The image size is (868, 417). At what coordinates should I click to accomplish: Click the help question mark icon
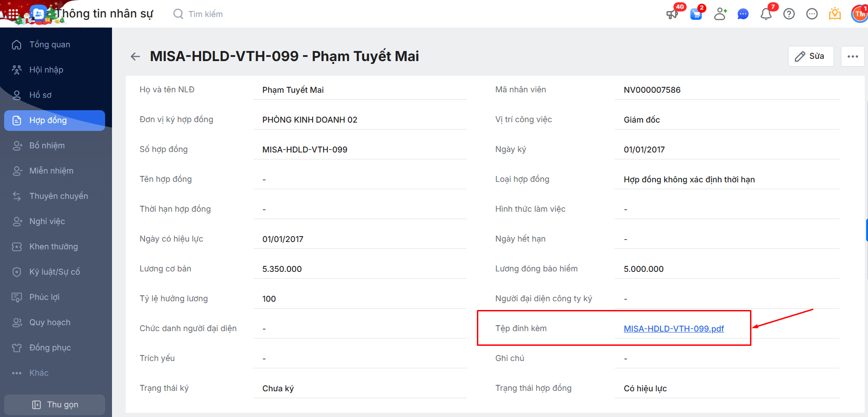[x=789, y=14]
